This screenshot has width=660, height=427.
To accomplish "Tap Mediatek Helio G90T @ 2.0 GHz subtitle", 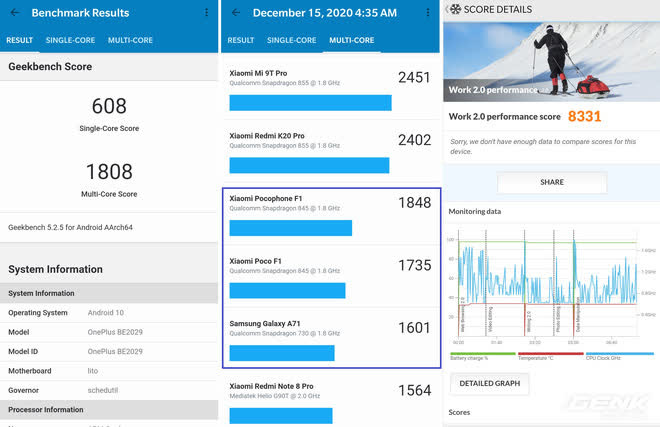I will click(x=275, y=396).
